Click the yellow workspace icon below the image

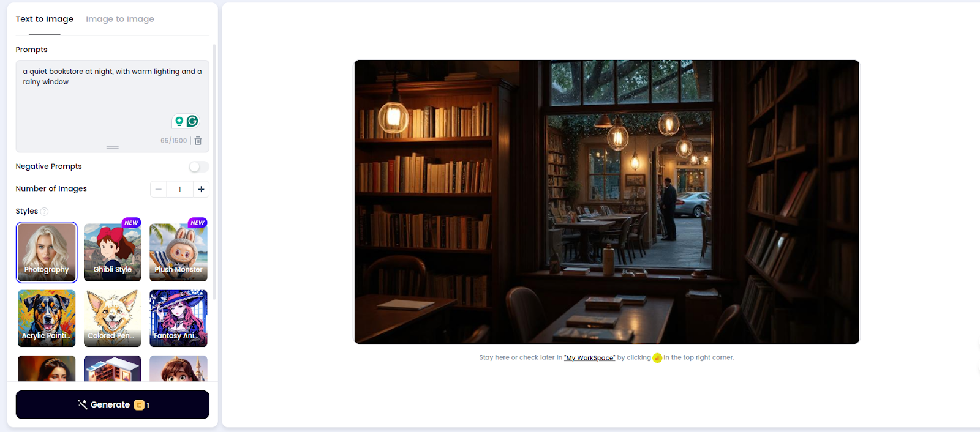tap(657, 358)
